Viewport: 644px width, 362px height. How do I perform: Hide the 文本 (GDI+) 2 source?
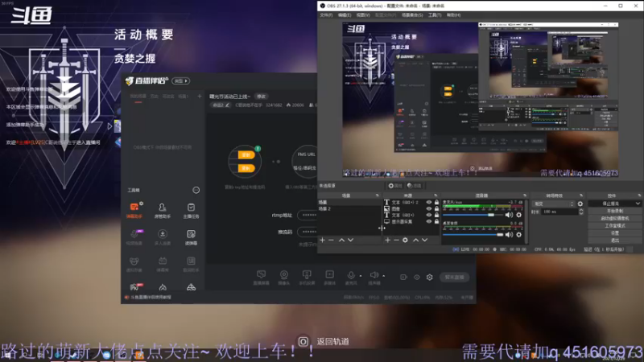click(429, 203)
